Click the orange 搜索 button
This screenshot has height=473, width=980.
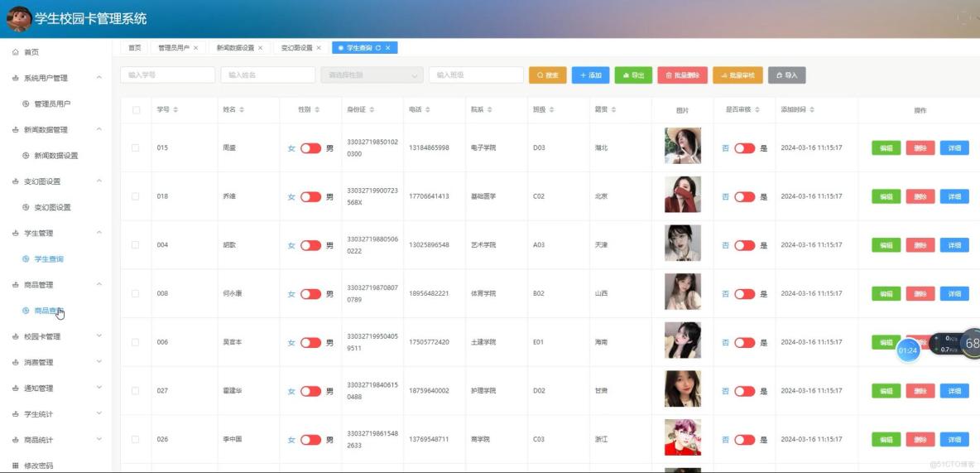(547, 75)
